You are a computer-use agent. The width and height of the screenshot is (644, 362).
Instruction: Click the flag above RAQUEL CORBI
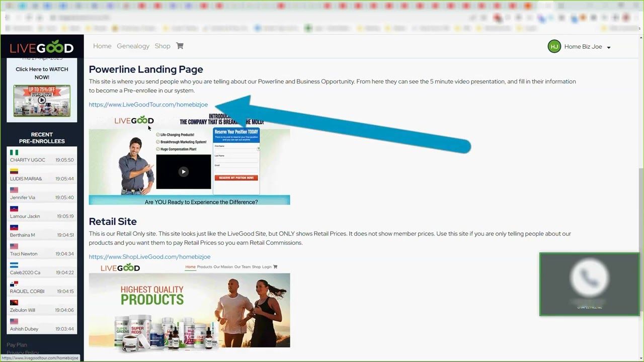pyautogui.click(x=14, y=284)
